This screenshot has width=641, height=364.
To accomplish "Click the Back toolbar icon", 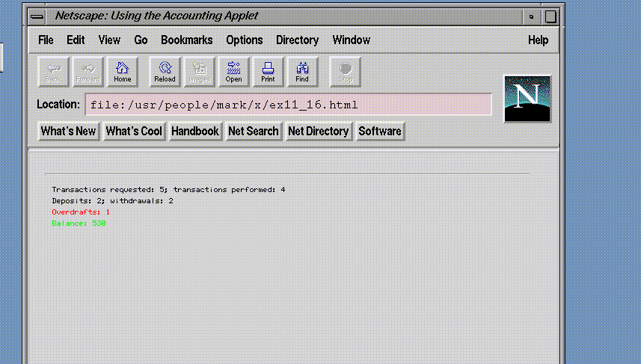I will [x=53, y=72].
